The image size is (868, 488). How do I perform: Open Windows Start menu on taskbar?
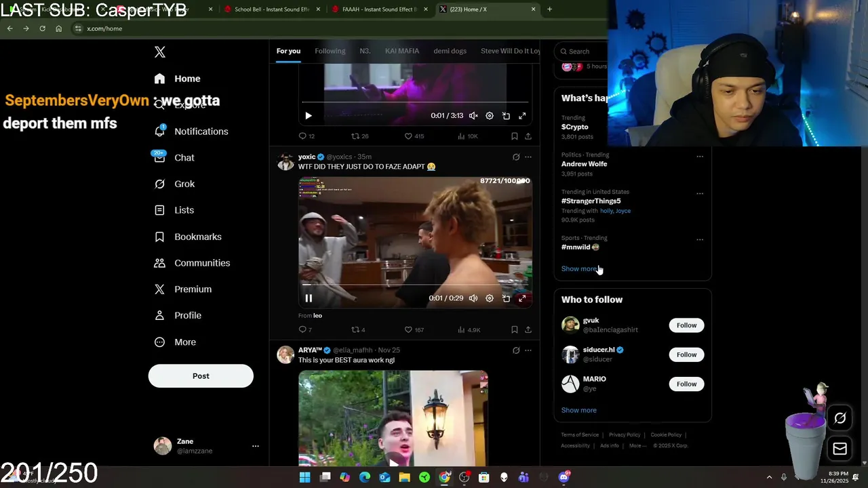coord(305,478)
